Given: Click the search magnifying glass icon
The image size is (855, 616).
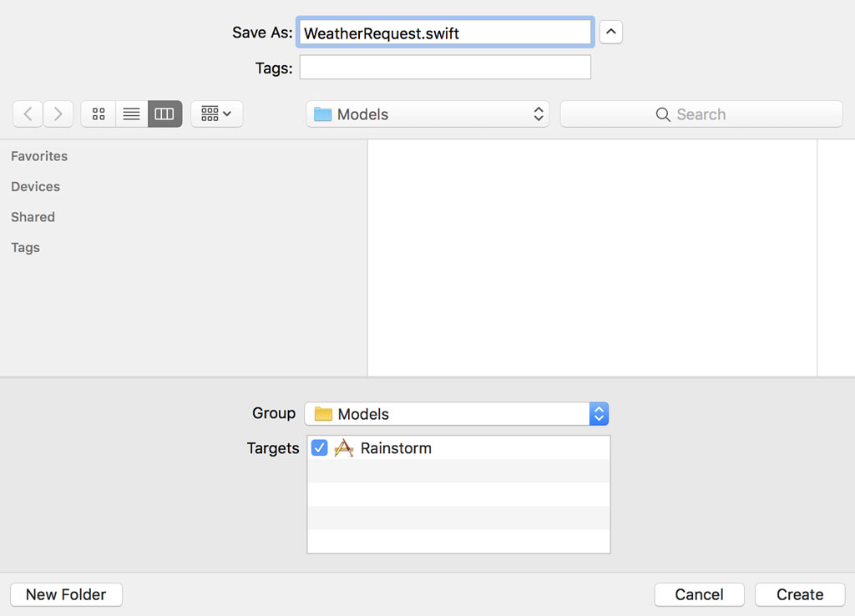Looking at the screenshot, I should point(663,114).
